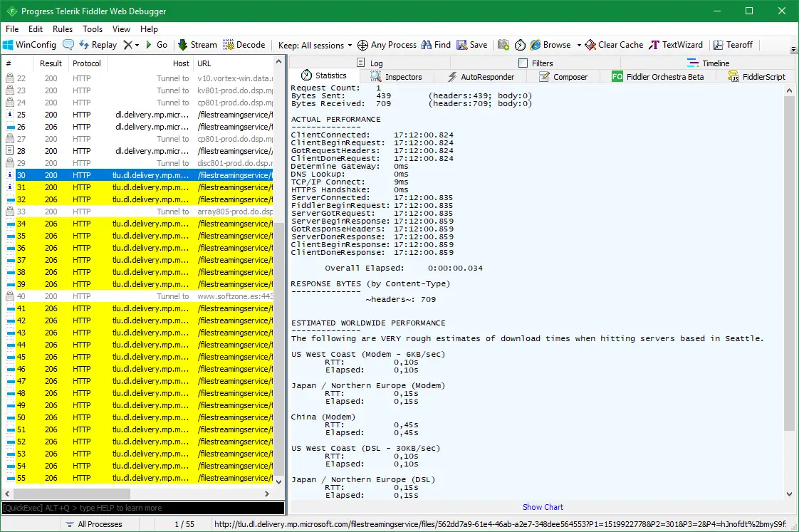Open the Keep: All sessions dropdown
This screenshot has height=532, width=799.
315,45
